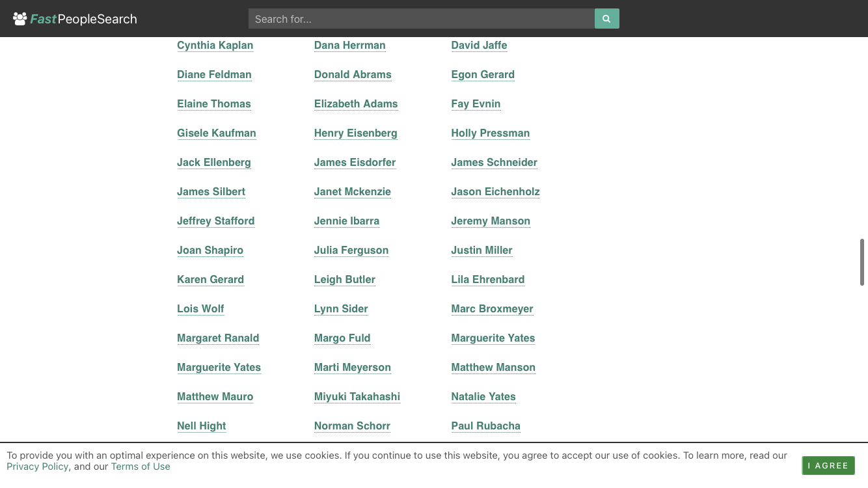
Task: Visit the Julia Ferguson link
Action: coord(351,250)
